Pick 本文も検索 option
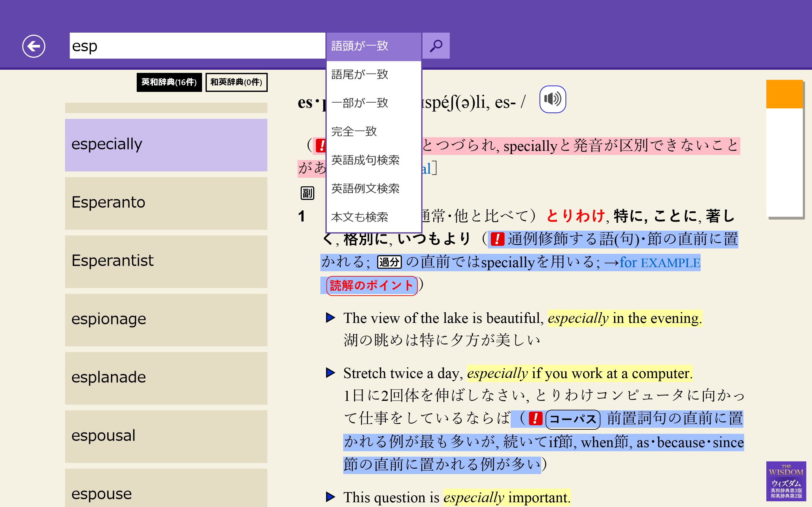Image resolution: width=812 pixels, height=507 pixels. coord(359,217)
